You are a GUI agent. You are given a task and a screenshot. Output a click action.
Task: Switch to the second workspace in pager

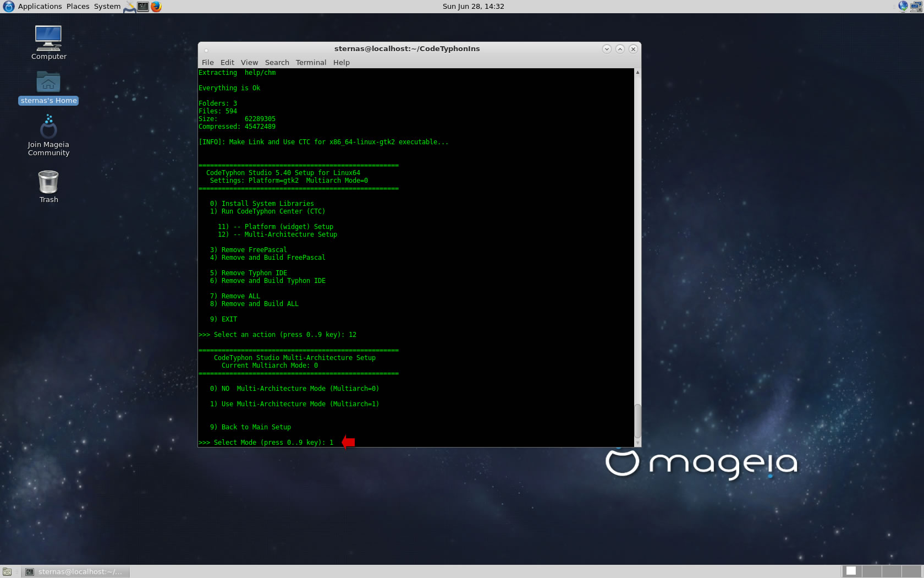872,571
